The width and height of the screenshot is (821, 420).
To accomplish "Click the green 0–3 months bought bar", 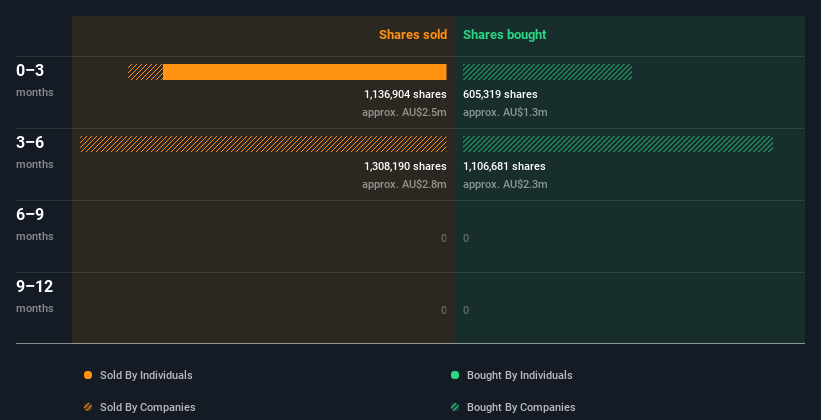I will point(547,72).
